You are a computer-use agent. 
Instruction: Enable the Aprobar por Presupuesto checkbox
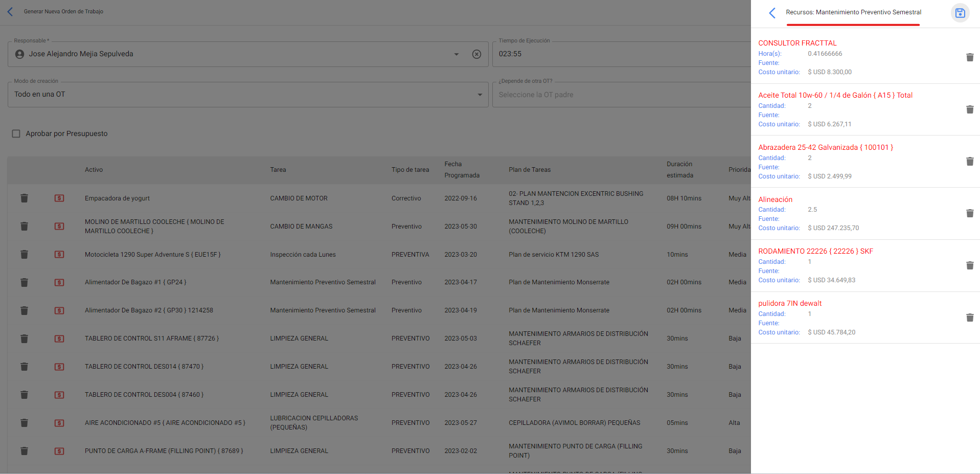[x=16, y=133]
